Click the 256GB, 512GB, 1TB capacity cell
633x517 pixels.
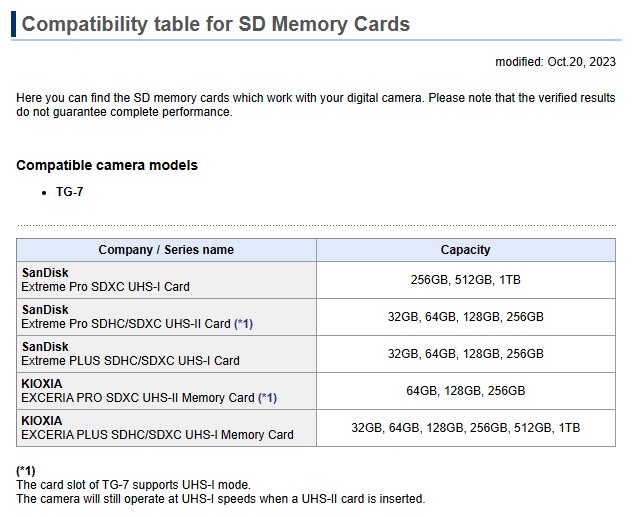tap(466, 280)
